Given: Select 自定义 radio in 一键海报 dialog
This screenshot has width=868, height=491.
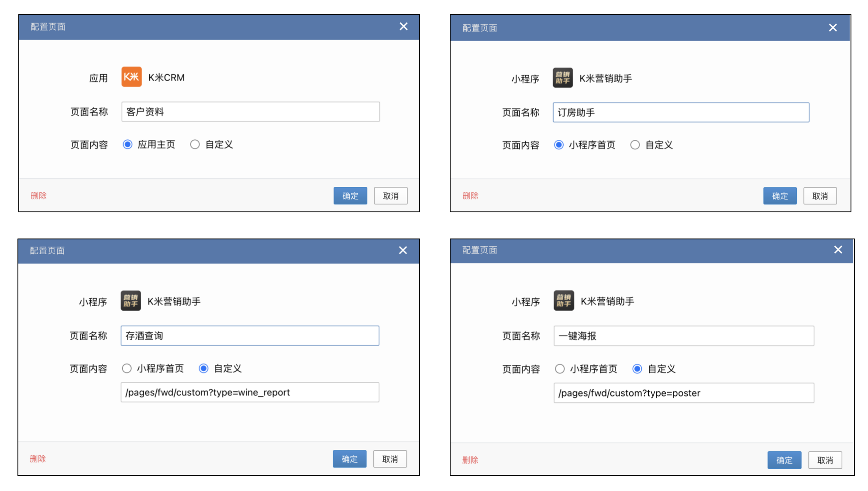Looking at the screenshot, I should [x=637, y=369].
